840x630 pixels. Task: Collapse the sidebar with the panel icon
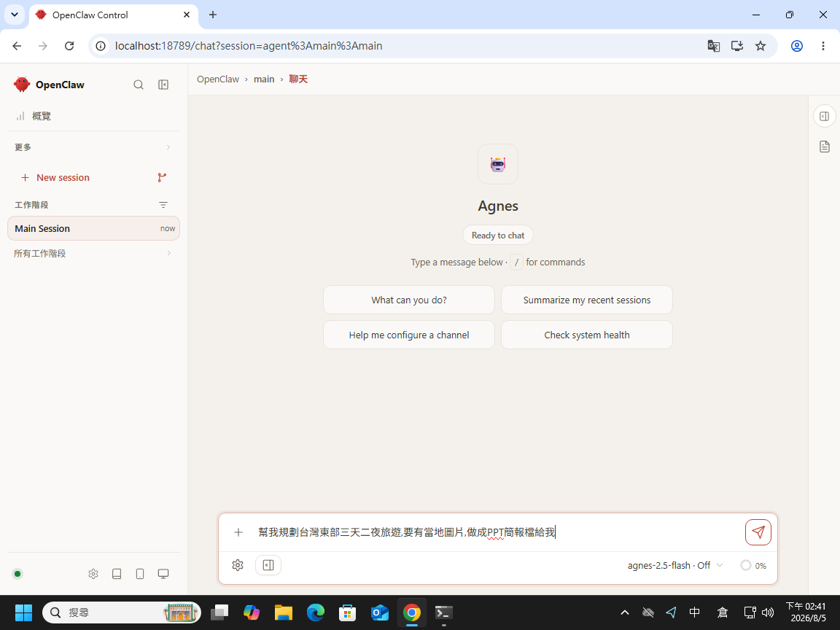[163, 85]
